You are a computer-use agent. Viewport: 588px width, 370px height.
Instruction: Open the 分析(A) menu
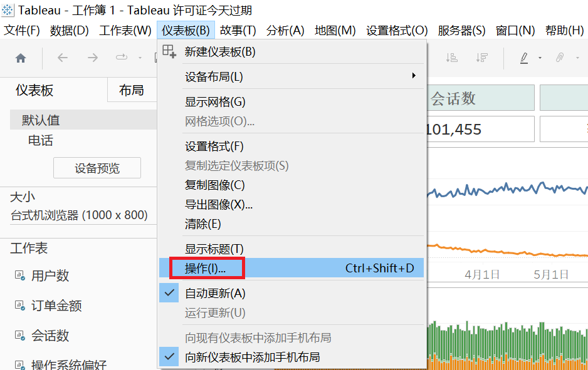coord(285,30)
